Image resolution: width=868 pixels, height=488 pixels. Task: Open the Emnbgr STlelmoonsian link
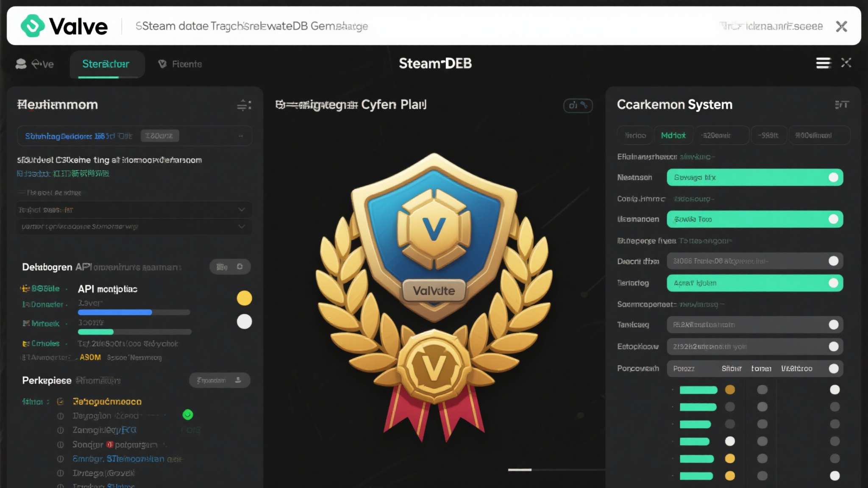point(118,459)
